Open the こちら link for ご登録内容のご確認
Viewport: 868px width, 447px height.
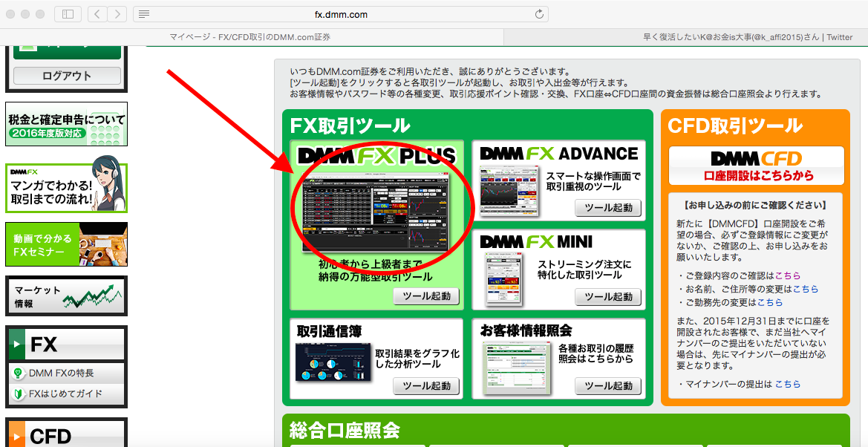tap(788, 275)
